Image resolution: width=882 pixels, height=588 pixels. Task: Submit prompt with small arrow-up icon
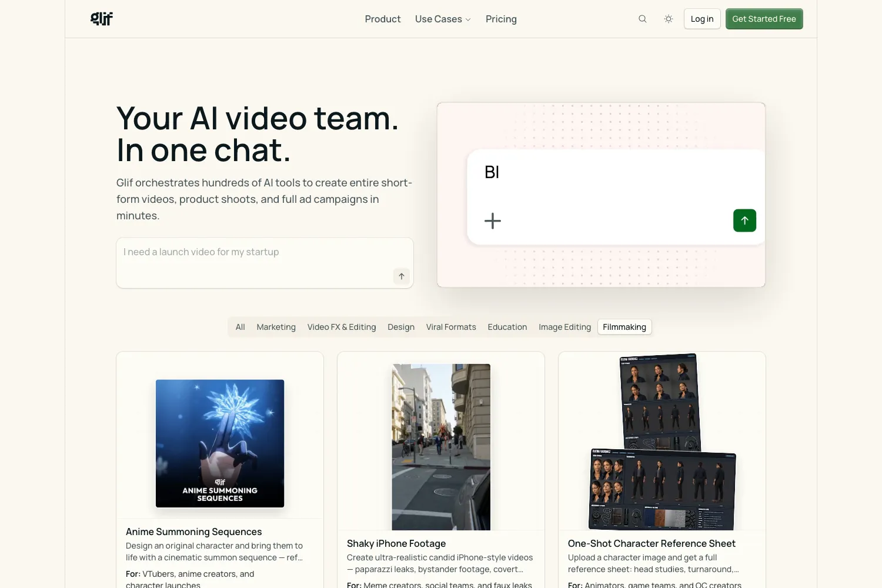pyautogui.click(x=402, y=276)
